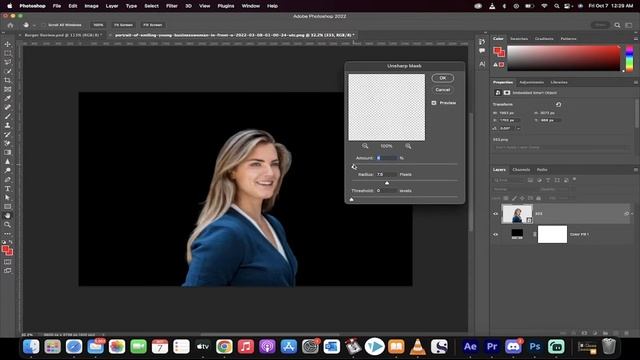Open the rotation angle dropdown in Transform

click(518, 128)
